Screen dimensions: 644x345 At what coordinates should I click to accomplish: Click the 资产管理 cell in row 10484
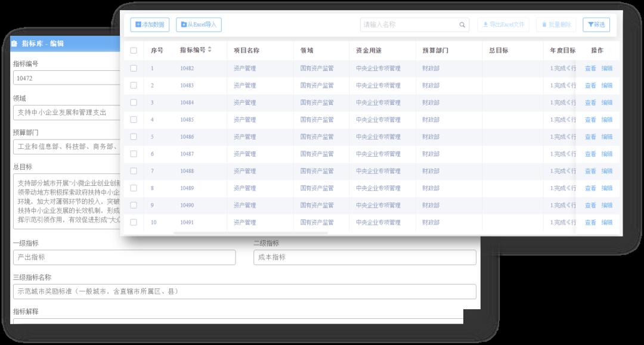coord(245,102)
